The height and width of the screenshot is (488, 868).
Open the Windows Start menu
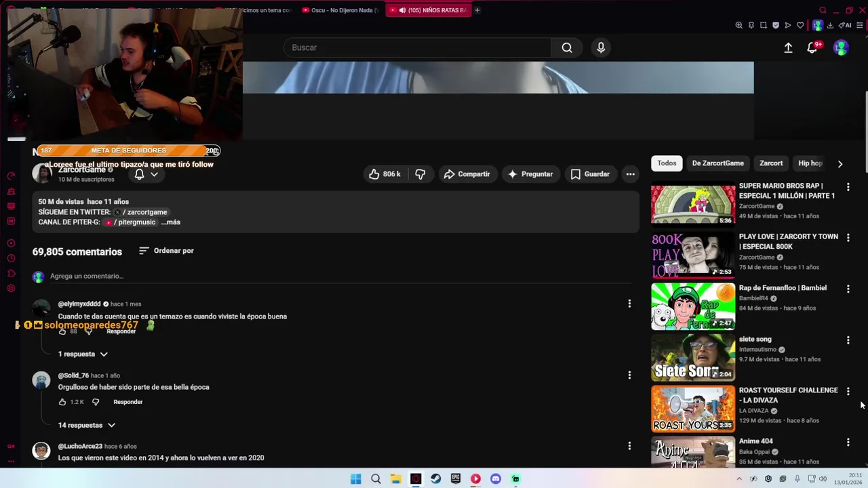(x=355, y=479)
